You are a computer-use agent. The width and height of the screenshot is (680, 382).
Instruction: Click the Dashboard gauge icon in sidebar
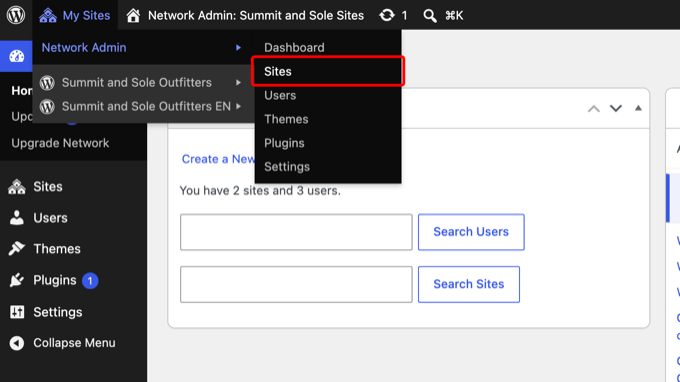pyautogui.click(x=16, y=56)
